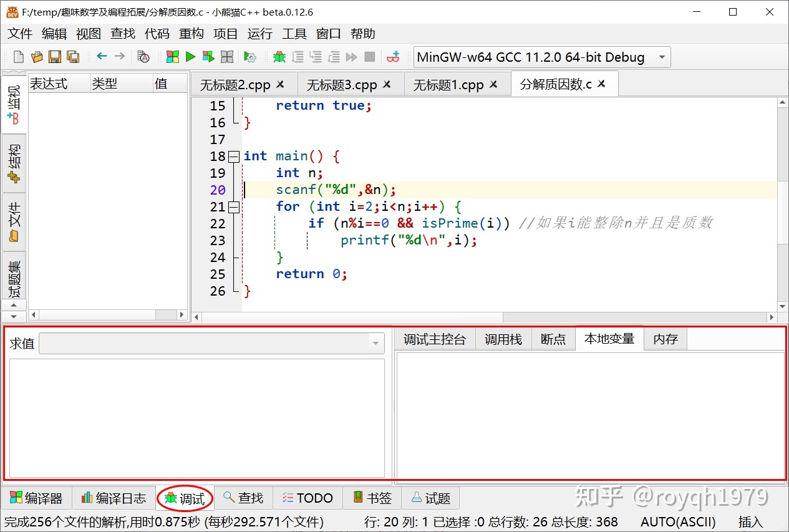
Task: Open the 代码 menu
Action: pos(157,34)
